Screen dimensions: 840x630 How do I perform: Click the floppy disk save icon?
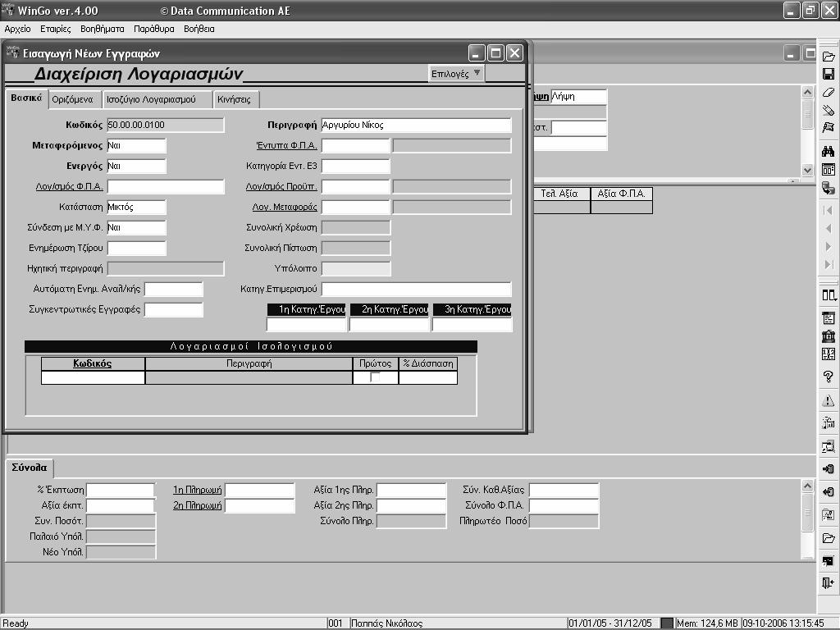(829, 74)
